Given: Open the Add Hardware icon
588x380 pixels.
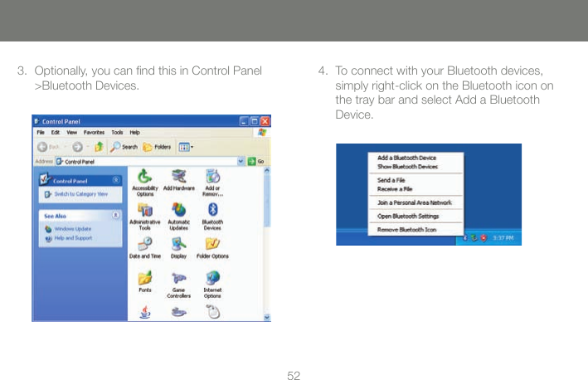Looking at the screenshot, I should [x=179, y=180].
